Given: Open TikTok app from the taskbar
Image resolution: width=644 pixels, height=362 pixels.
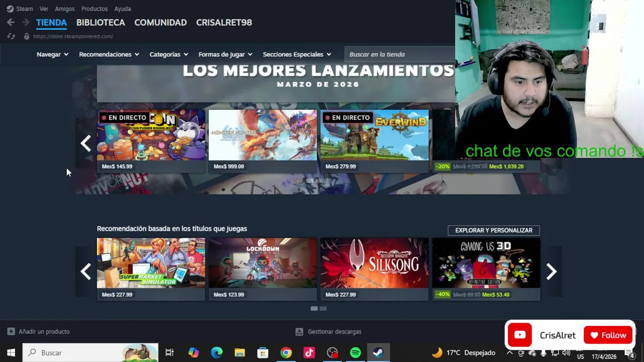Looking at the screenshot, I should pos(309,352).
